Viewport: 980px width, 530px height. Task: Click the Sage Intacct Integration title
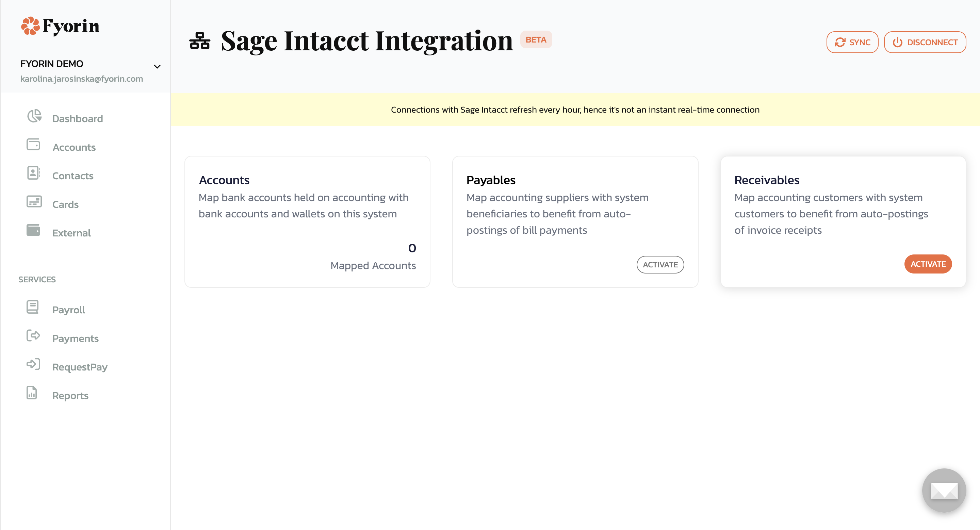pos(367,41)
